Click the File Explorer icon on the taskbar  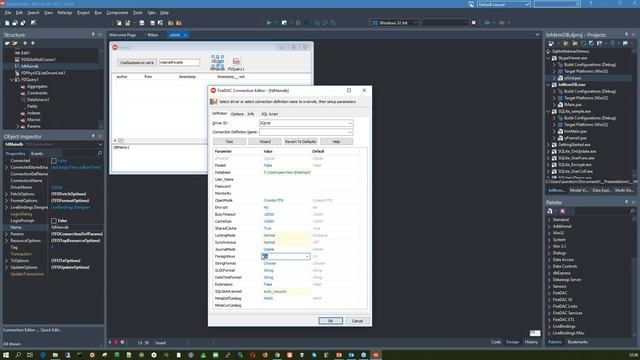55,355
